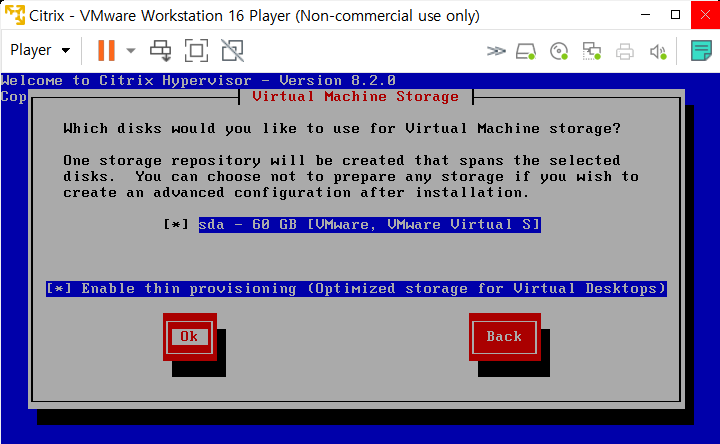
Task: Click the Virtual Machine Storage dialog title
Action: pos(355,96)
